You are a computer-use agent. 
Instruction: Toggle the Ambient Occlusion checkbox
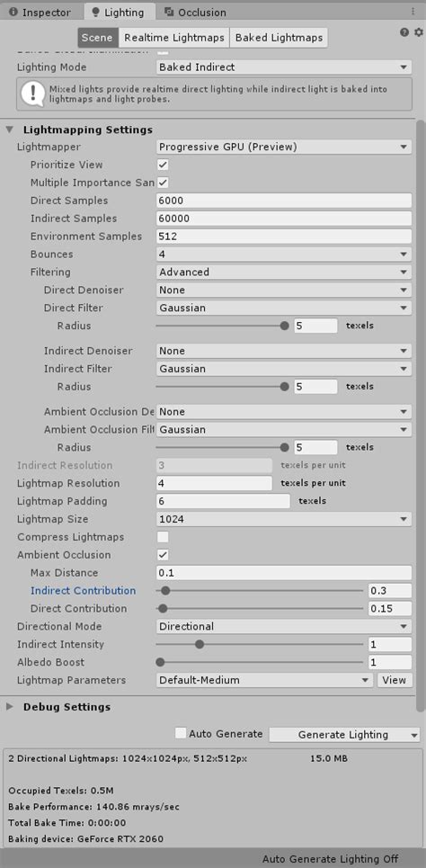[163, 555]
